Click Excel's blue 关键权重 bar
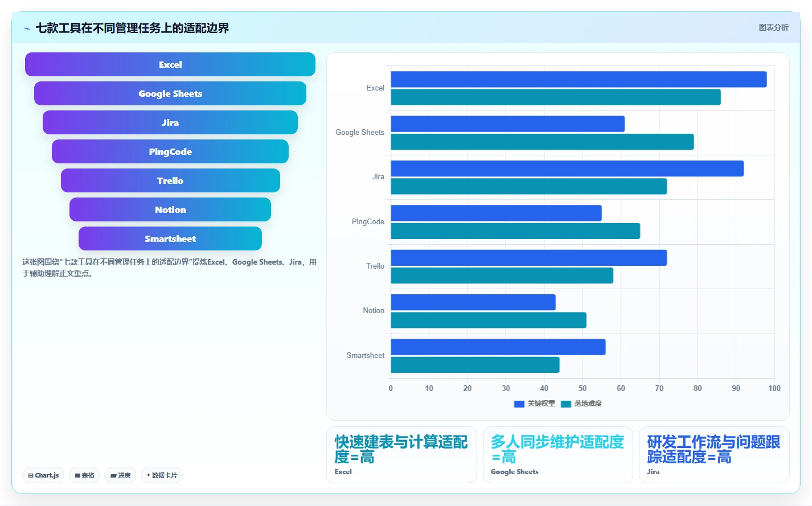The width and height of the screenshot is (812, 506). tap(579, 79)
